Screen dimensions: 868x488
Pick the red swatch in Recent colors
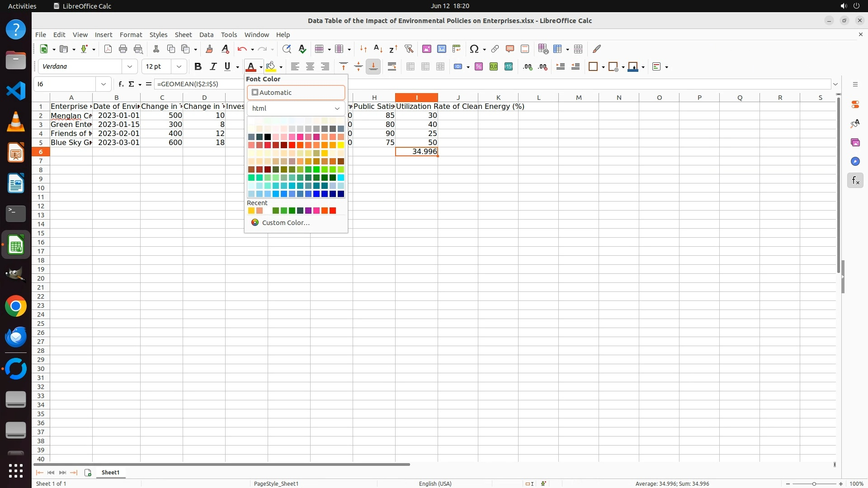point(333,211)
